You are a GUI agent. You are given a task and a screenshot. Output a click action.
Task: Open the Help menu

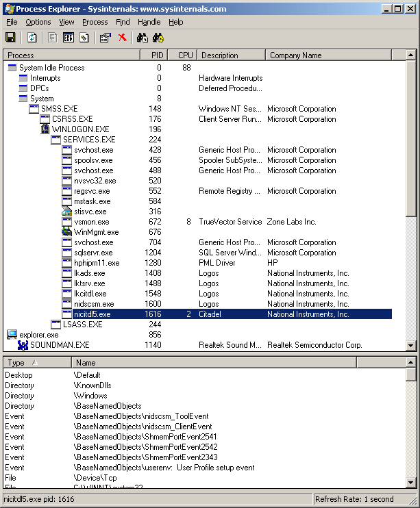pos(176,22)
